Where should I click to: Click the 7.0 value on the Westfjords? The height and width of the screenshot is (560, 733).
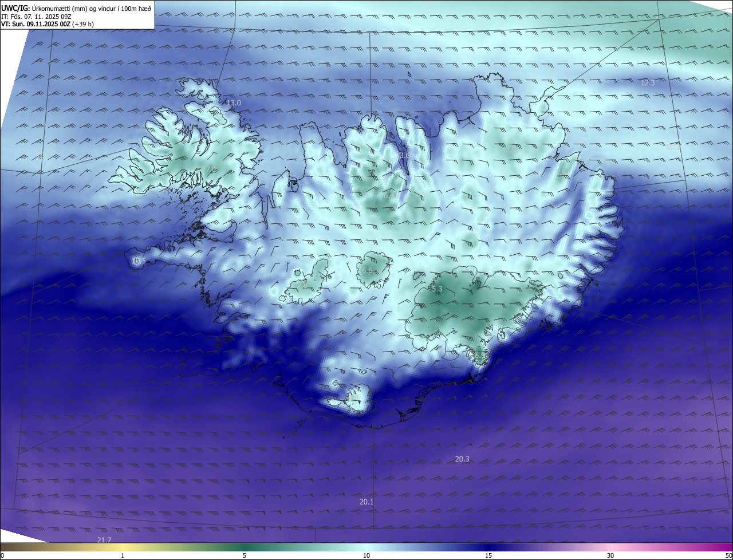(x=211, y=169)
